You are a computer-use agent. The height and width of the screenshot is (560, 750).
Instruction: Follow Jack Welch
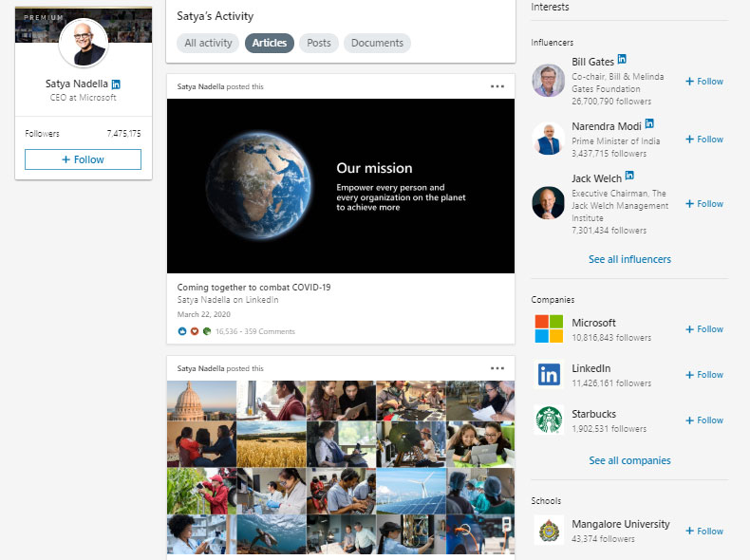click(704, 204)
